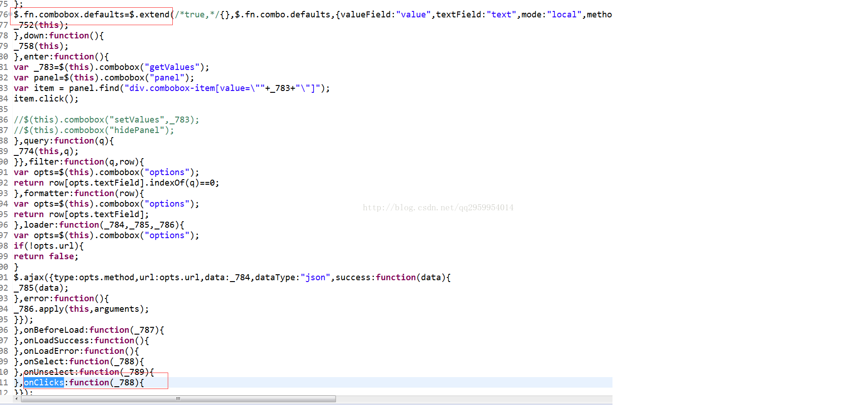Viewport: 868px width, 405px height.
Task: Click the line "},query:function(q){"
Action: 64,141
